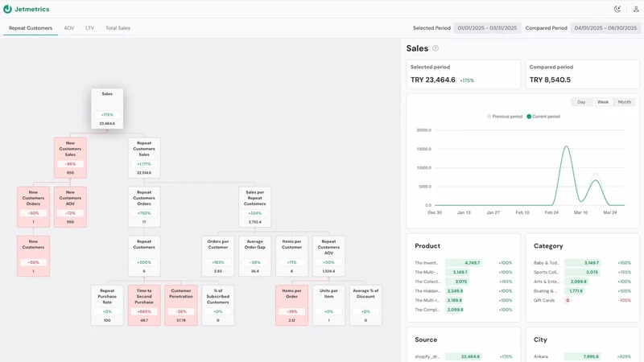Click the Ankara city row
Viewport: 644px width, 362px height.
coord(582,356)
